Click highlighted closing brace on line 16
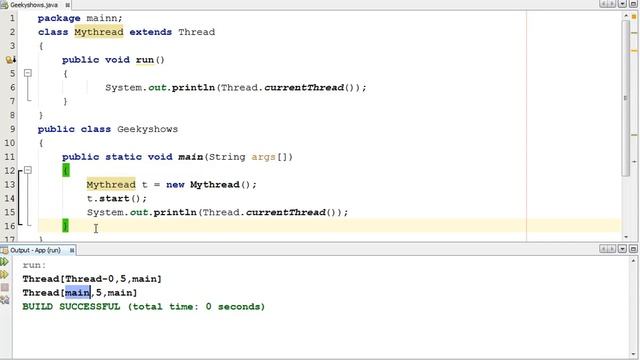The width and height of the screenshot is (640, 360). pyautogui.click(x=66, y=226)
